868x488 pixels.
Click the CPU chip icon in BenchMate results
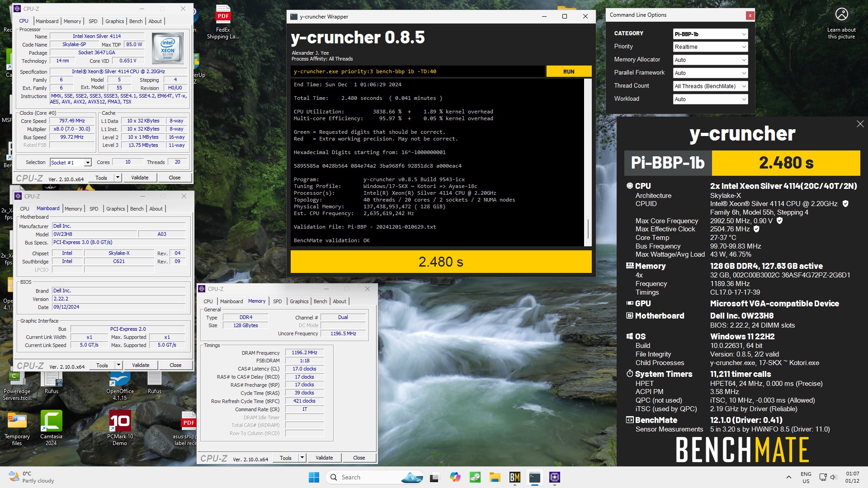[x=629, y=186]
